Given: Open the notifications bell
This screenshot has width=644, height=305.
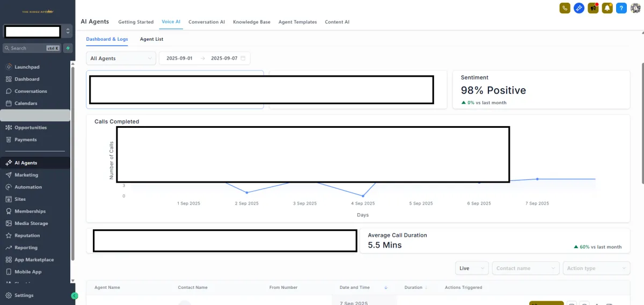Looking at the screenshot, I should (x=608, y=8).
